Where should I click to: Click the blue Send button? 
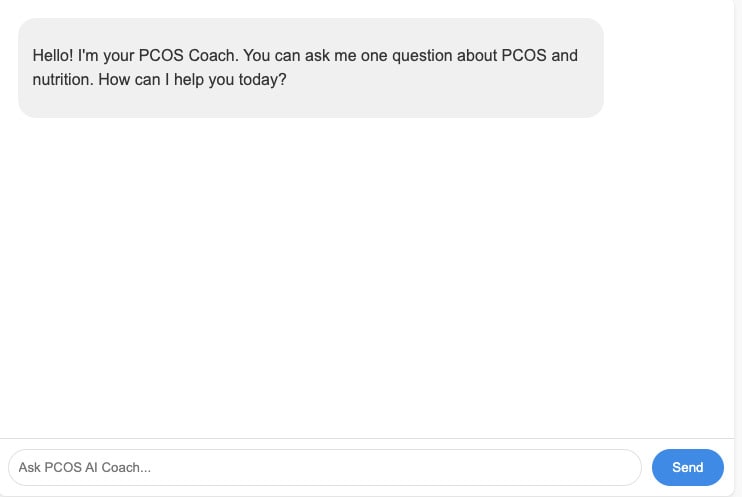click(x=687, y=467)
